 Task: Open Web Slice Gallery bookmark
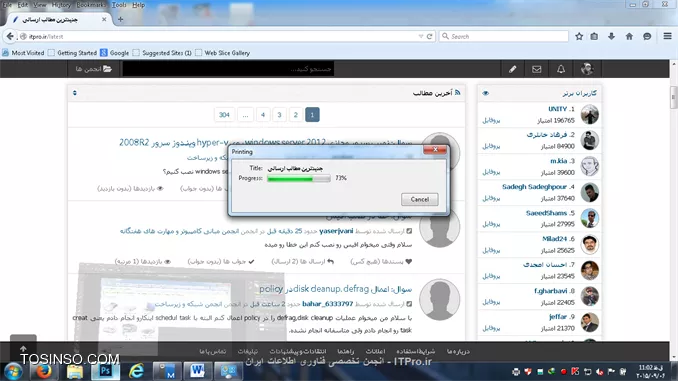223,53
